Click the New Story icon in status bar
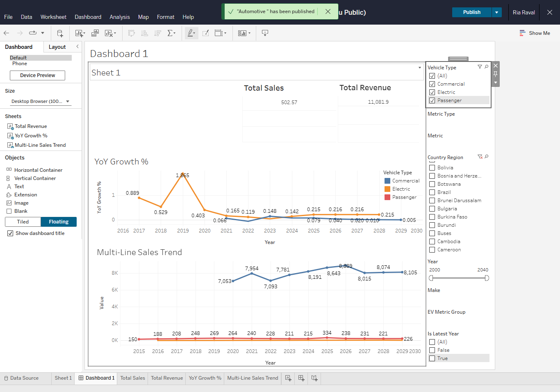This screenshot has height=392, width=560. pos(314,378)
